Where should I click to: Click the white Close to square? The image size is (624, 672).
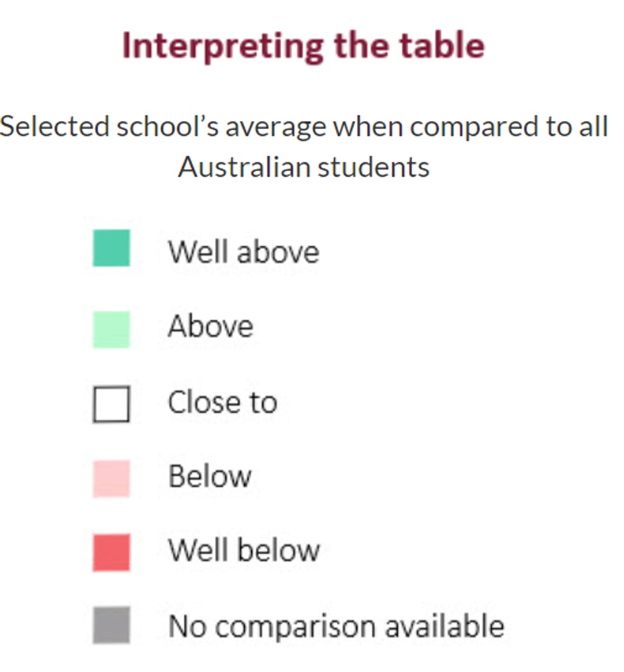pyautogui.click(x=111, y=404)
